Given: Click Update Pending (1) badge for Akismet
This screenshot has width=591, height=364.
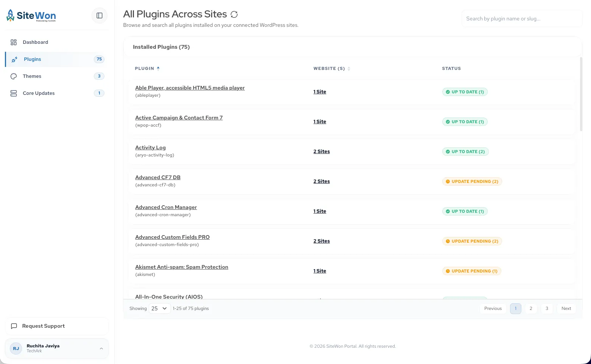Looking at the screenshot, I should click(x=471, y=271).
